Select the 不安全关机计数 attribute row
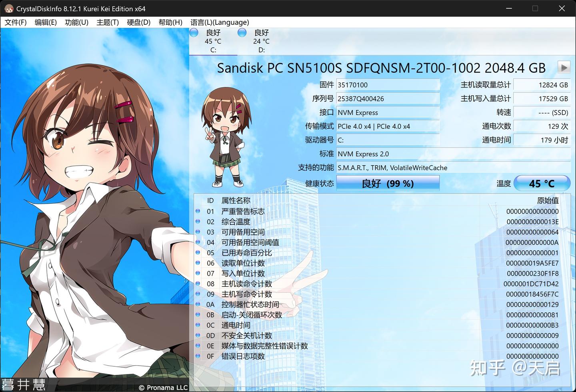Screen dimensions: 576x392 (x=378, y=336)
